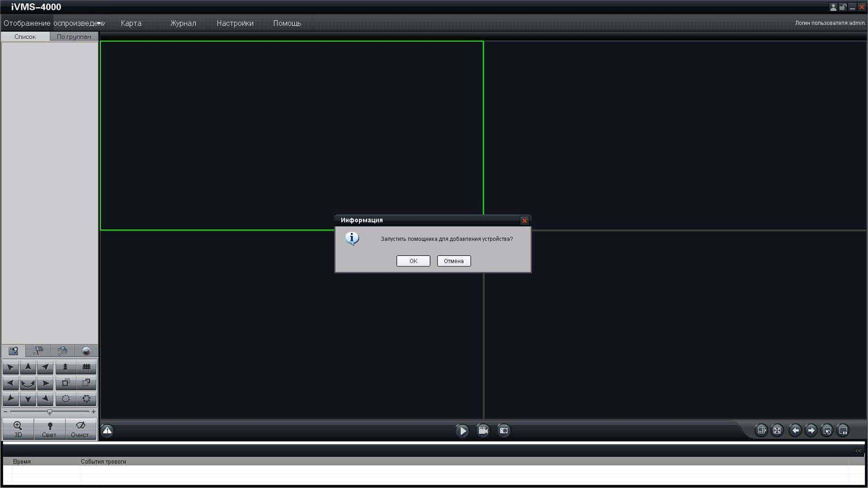Move PTZ camera up
This screenshot has height=488, width=868.
coord(28,367)
